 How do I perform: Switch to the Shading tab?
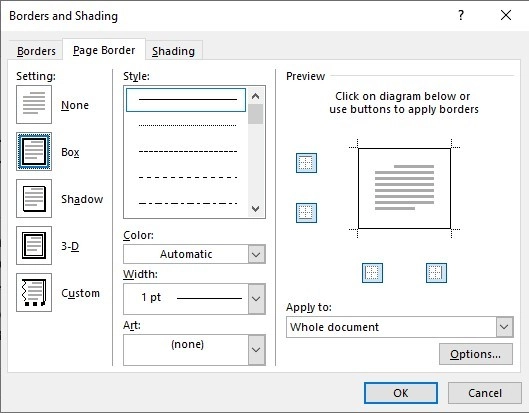tap(174, 51)
